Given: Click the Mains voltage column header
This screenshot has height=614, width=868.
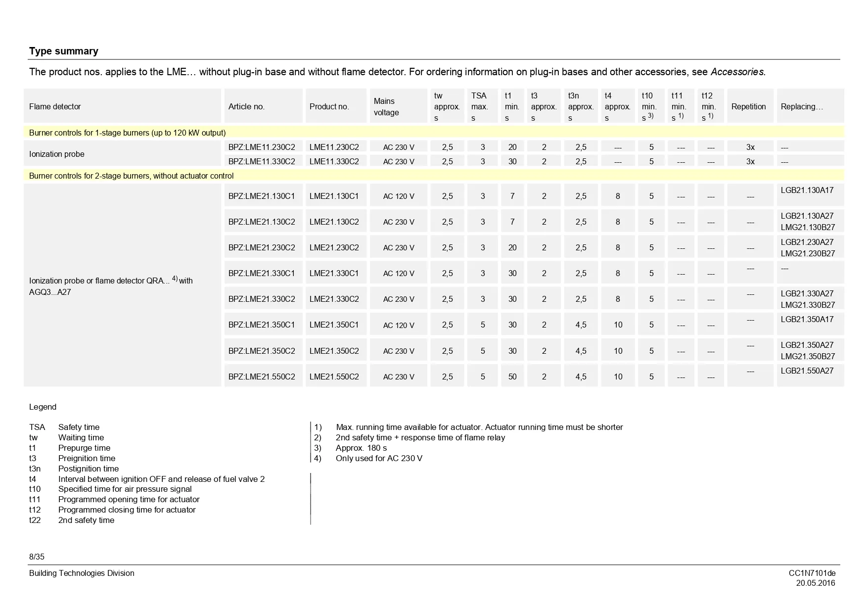Looking at the screenshot, I should click(x=386, y=106).
